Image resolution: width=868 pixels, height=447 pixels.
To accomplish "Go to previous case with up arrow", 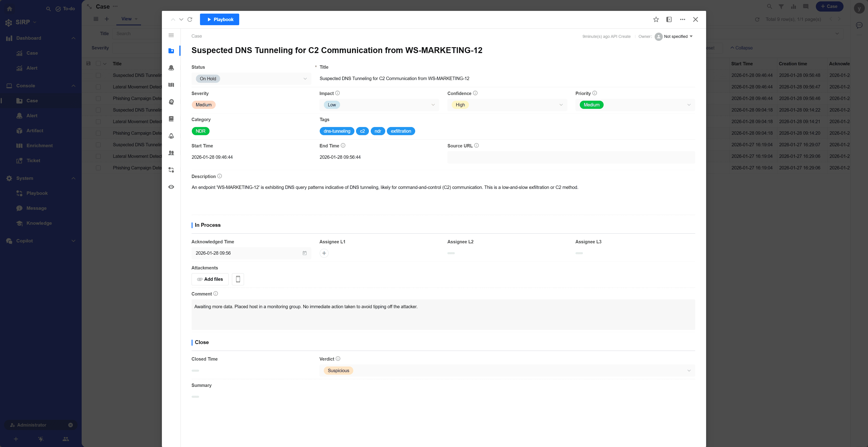I will [173, 20].
